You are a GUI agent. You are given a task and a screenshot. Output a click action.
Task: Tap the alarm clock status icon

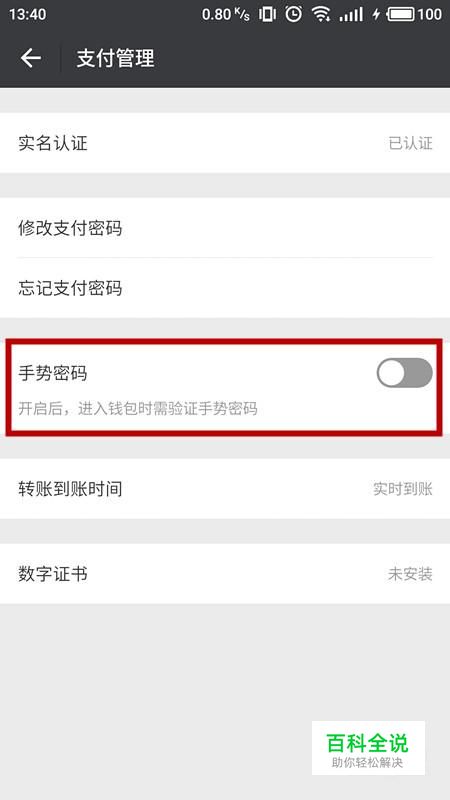pos(293,14)
